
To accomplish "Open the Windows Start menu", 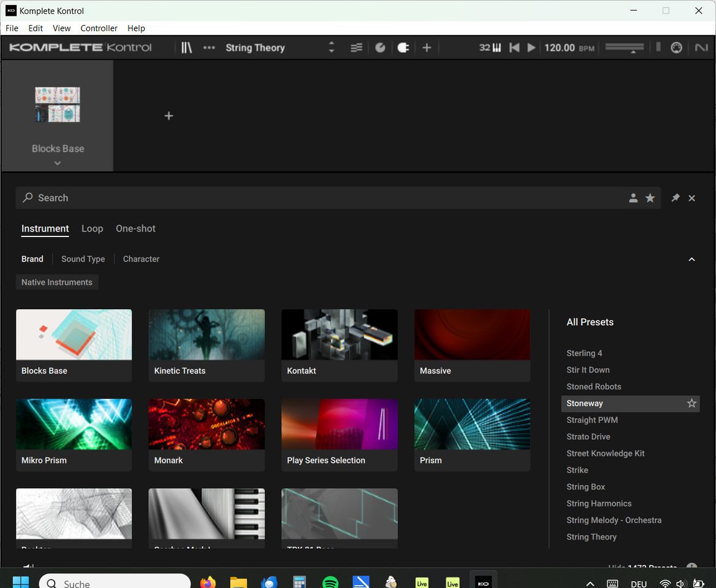I will point(21,582).
